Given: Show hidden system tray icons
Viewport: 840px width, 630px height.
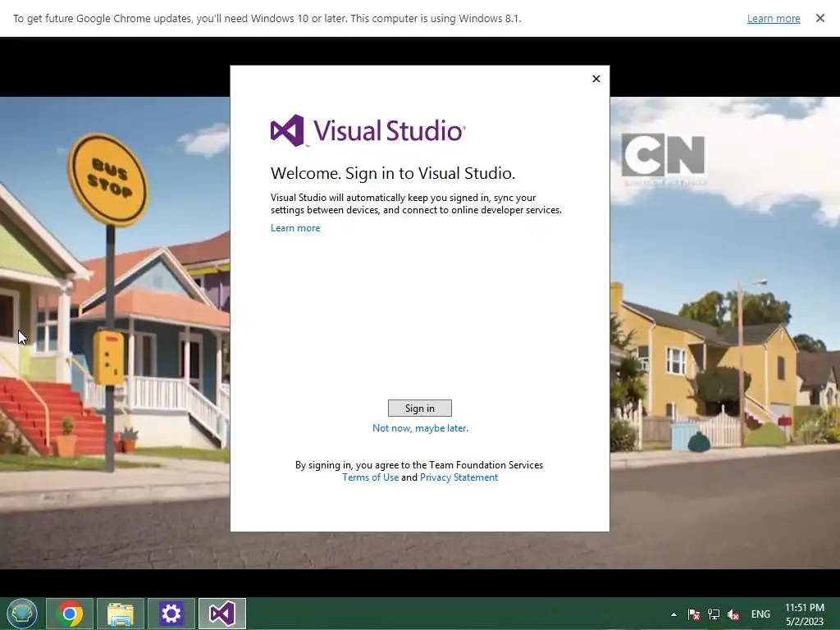Looking at the screenshot, I should [673, 614].
